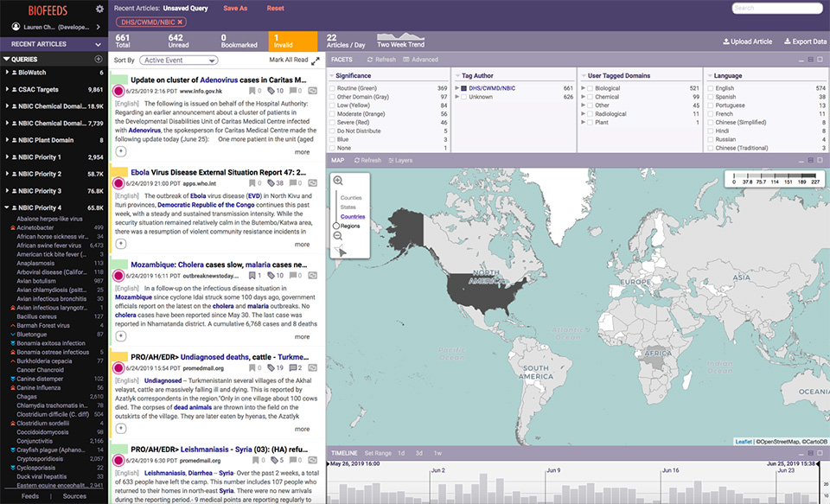This screenshot has width=830, height=504.
Task: Check the Severe (Red) significance facet
Action: [x=332, y=122]
